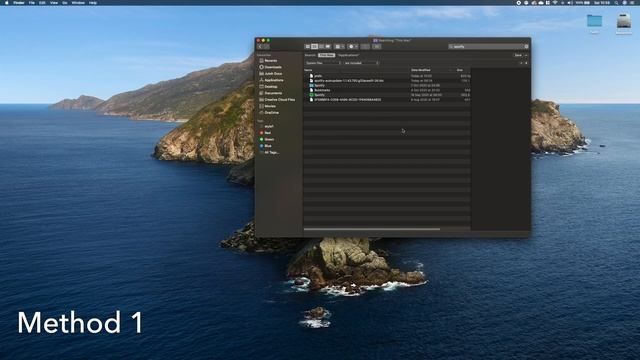Open Downloads in the Finder sidebar
640x360 pixels.
270,67
